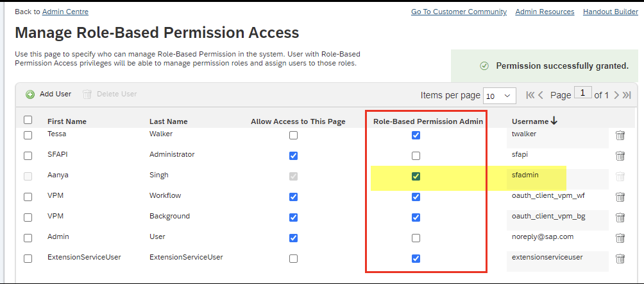Check Role-Based Permission Admin for SFAPI Administrator
This screenshot has height=284, width=644.
coord(416,156)
